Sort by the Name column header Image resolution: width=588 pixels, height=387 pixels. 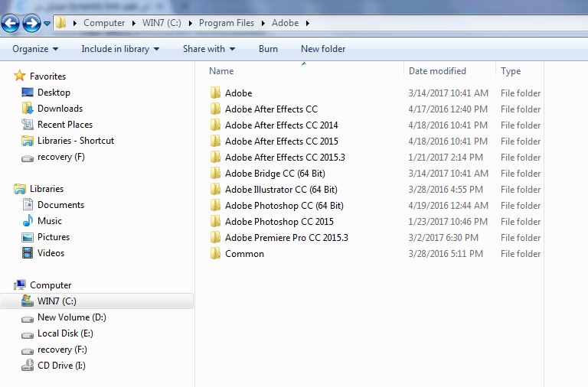(221, 71)
